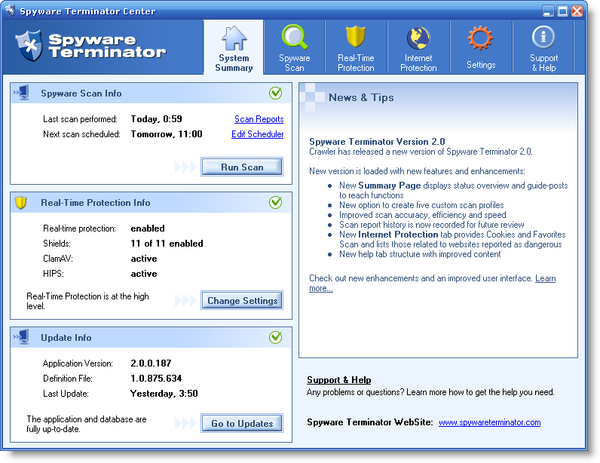This screenshot has height=463, width=600.
Task: Click 'Improved scan accuracy, efficiency and speed' bullet
Action: 422,215
